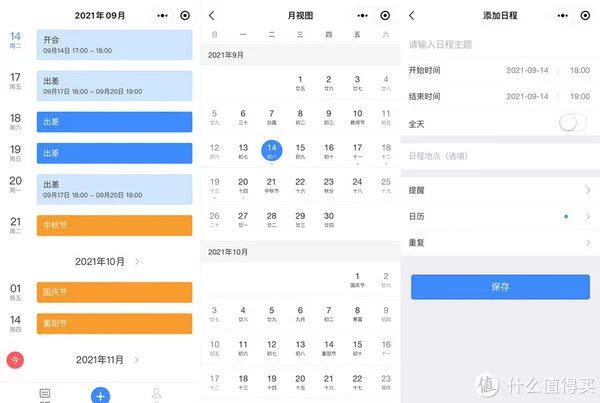Go back from the 添加日程 screen
This screenshot has height=403, width=600.
pyautogui.click(x=412, y=15)
